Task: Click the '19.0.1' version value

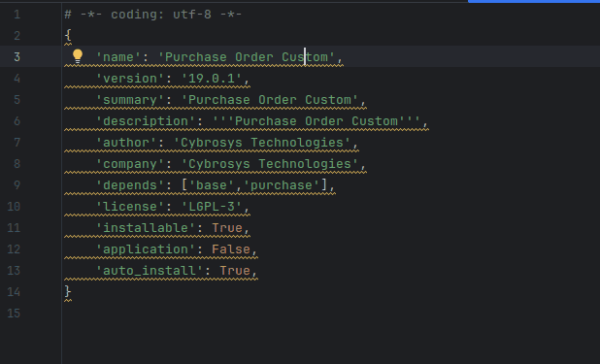Action: pos(212,79)
